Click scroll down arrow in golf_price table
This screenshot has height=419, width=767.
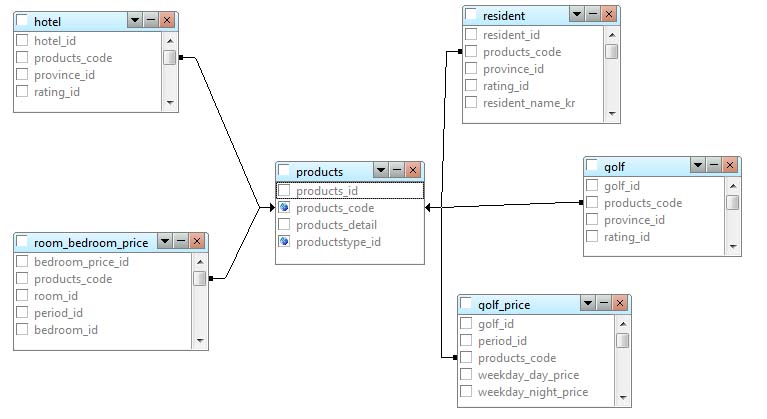pos(623,398)
